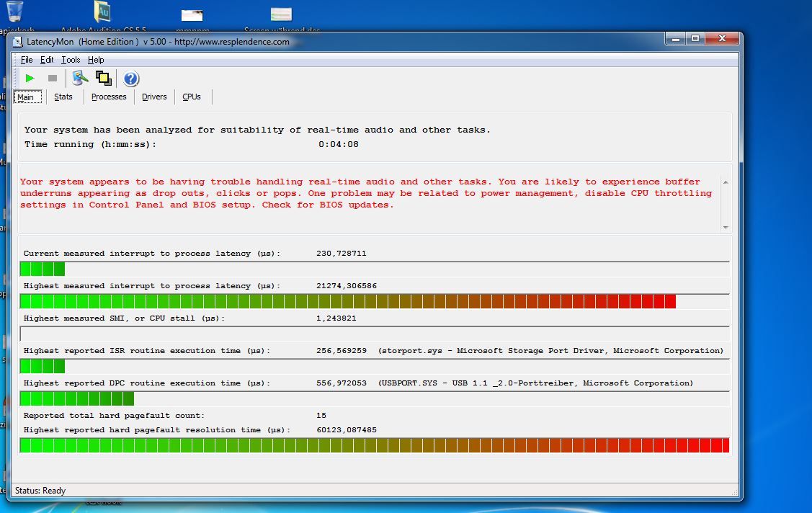Viewport: 812px width, 513px height.
Task: Open the Help menu
Action: tap(96, 60)
